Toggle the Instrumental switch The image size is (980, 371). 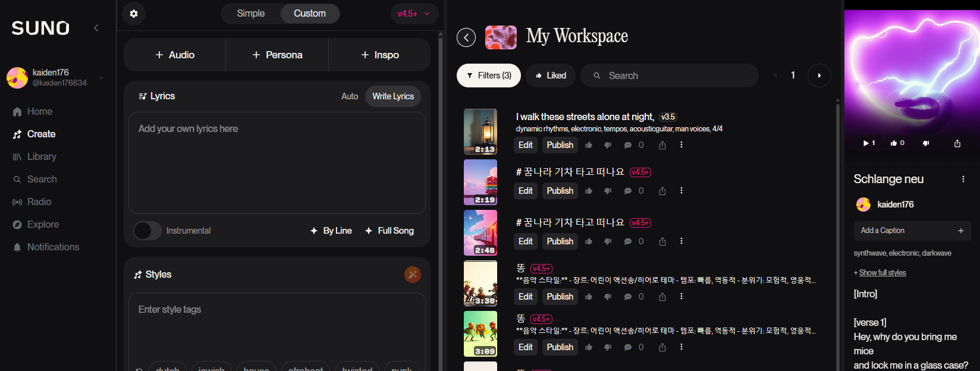[x=147, y=231]
